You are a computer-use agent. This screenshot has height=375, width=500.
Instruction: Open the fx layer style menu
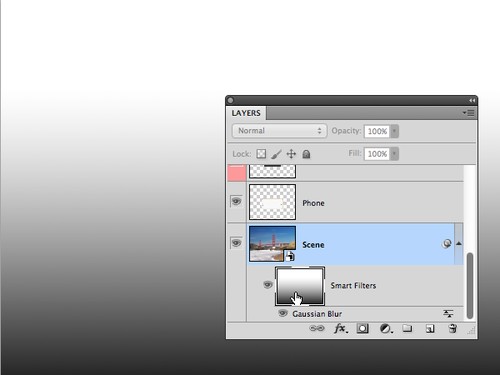tap(340, 329)
